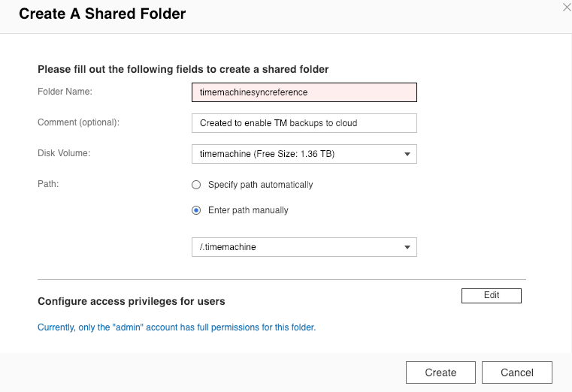The height and width of the screenshot is (392, 572).
Task: Click the Create A Shared Folder title
Action: tap(102, 14)
